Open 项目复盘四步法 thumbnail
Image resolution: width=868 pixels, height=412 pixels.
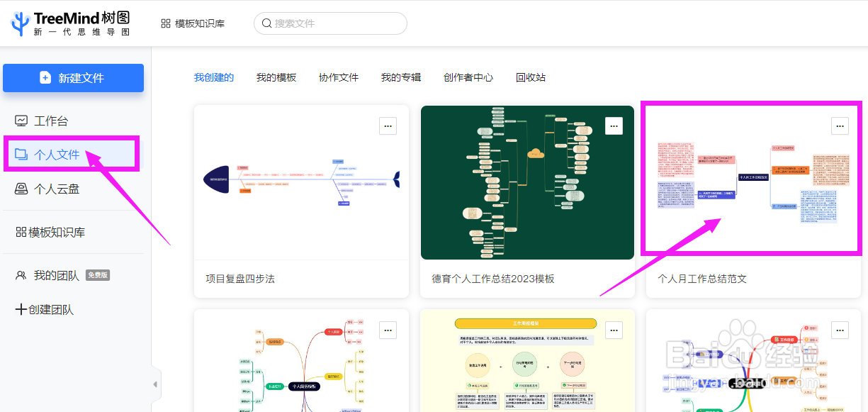point(301,182)
